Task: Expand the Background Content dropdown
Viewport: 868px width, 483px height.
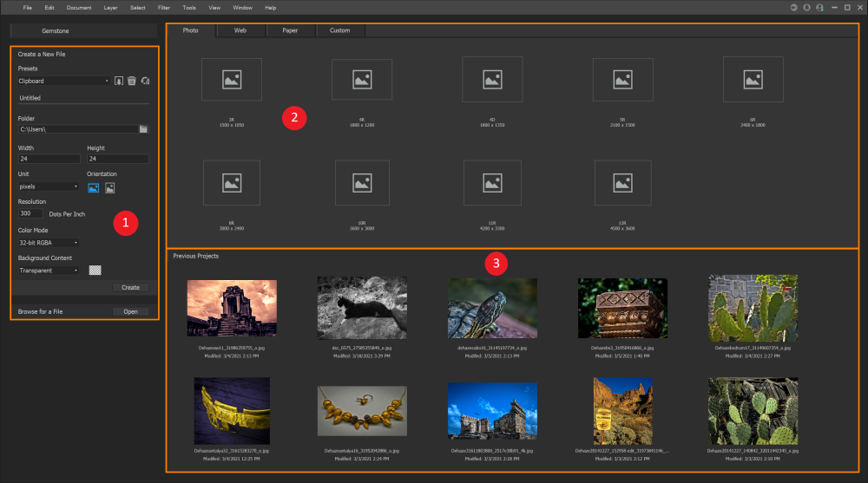Action: click(49, 271)
